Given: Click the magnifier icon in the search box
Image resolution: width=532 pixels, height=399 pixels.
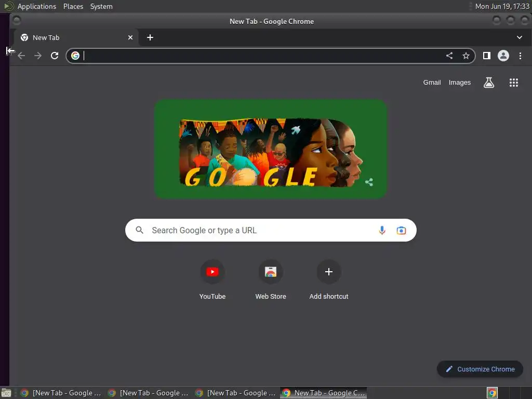Looking at the screenshot, I should coord(139,230).
